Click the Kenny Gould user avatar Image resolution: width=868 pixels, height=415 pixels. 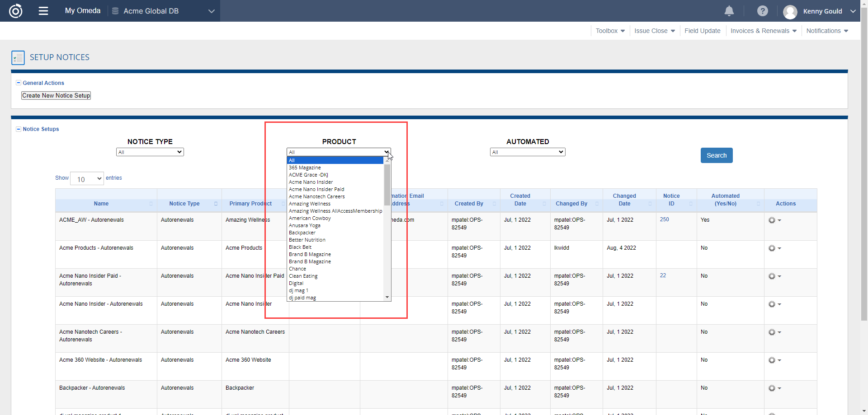pyautogui.click(x=790, y=12)
